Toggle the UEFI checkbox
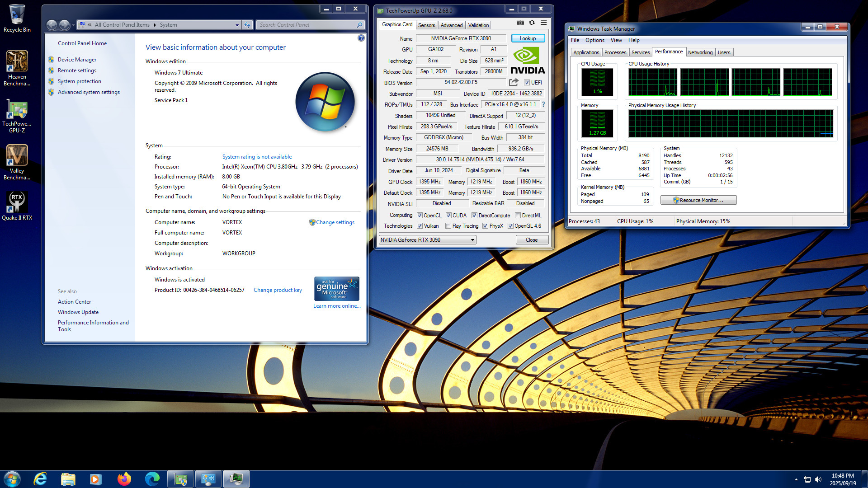This screenshot has width=868, height=488. click(527, 83)
